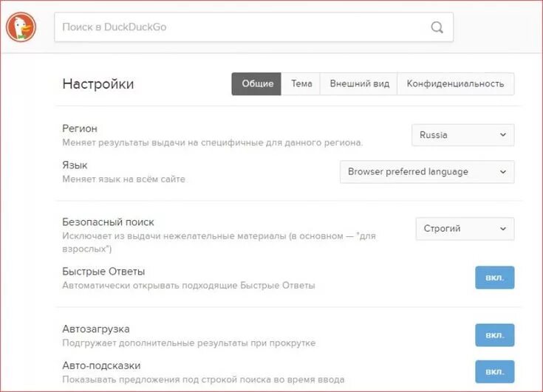Click the Безопасный поиск setting label

click(x=108, y=222)
